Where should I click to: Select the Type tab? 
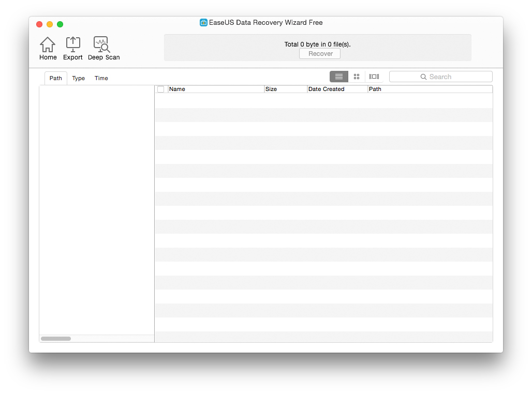tap(78, 78)
